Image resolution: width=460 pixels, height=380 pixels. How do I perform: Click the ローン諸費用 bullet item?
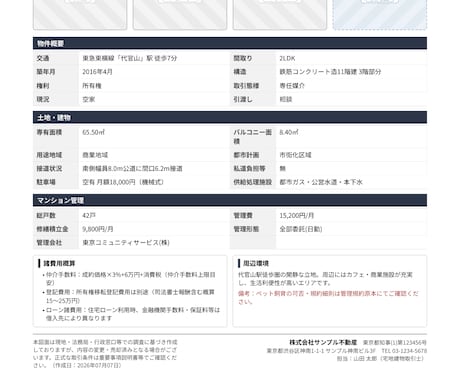point(132,314)
